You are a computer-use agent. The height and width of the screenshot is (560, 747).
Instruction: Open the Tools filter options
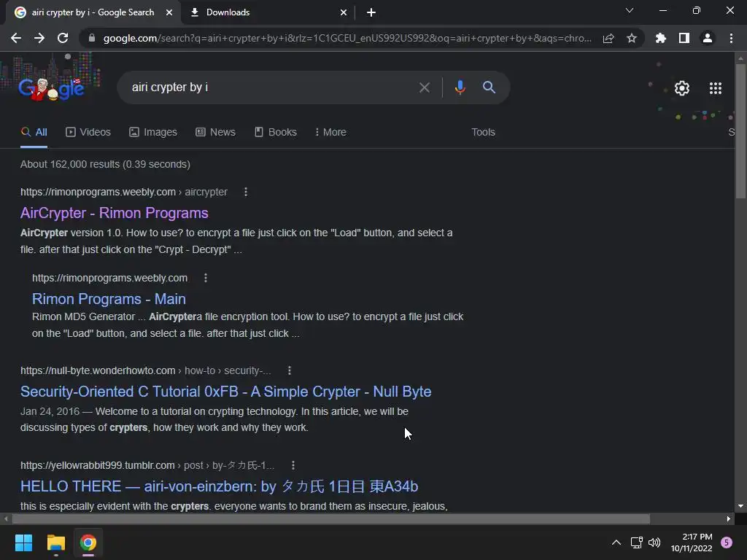pyautogui.click(x=483, y=133)
